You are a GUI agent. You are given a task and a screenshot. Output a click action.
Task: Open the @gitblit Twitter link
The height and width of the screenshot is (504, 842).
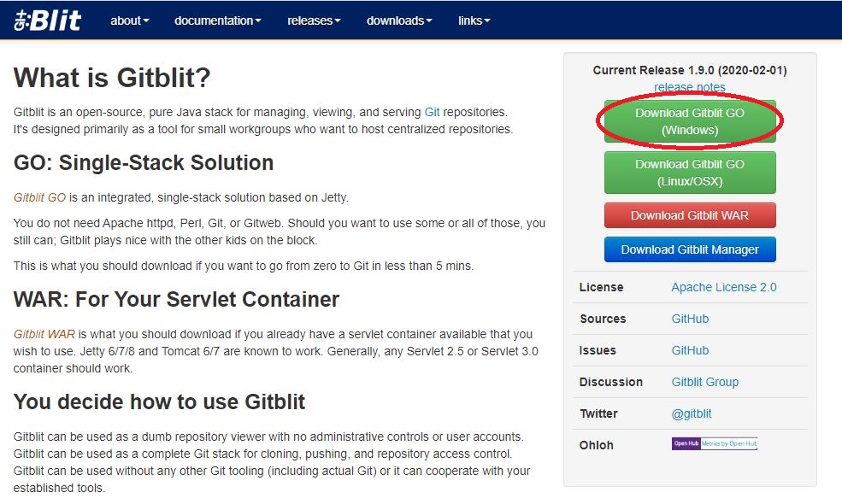click(x=691, y=413)
